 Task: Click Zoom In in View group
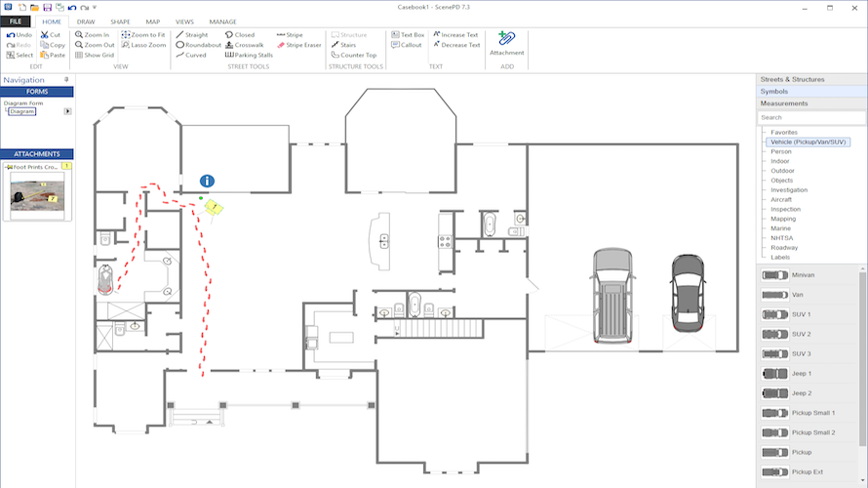[x=92, y=35]
